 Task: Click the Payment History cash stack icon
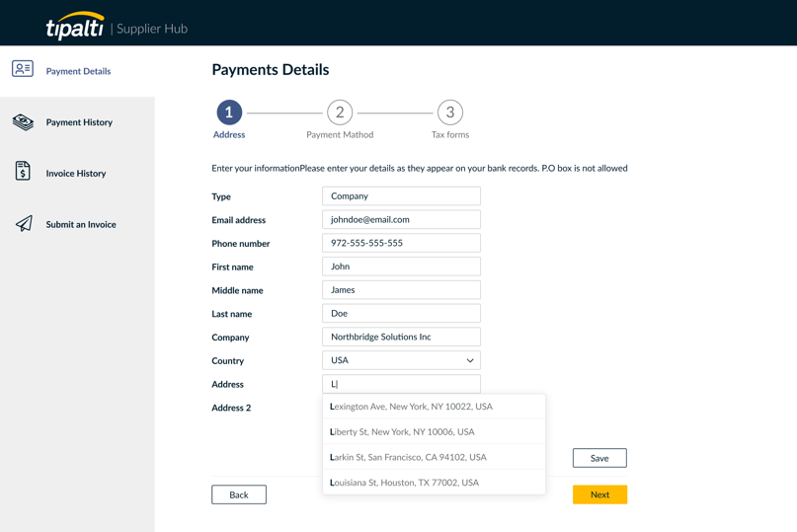(23, 122)
